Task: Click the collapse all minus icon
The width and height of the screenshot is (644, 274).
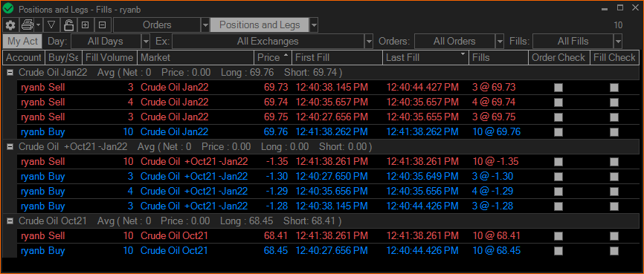Action: pyautogui.click(x=103, y=25)
